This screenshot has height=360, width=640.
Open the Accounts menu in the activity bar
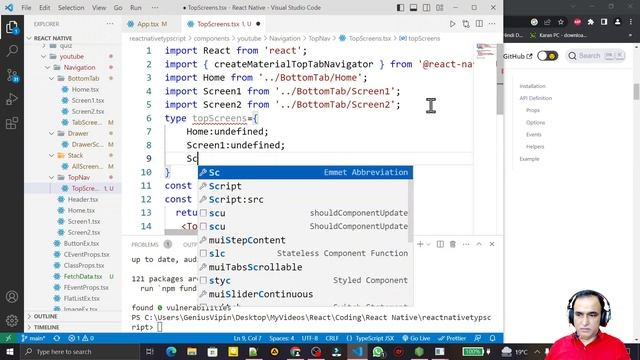(12, 297)
